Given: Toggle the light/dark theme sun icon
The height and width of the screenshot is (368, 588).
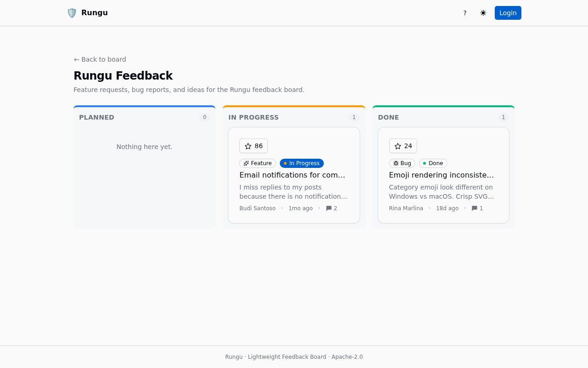Looking at the screenshot, I should coord(483,13).
